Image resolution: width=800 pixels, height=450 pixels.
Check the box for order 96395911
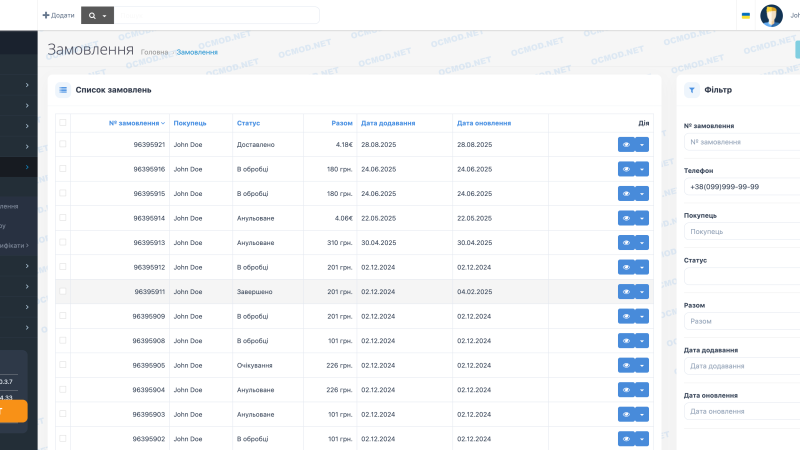[63, 291]
